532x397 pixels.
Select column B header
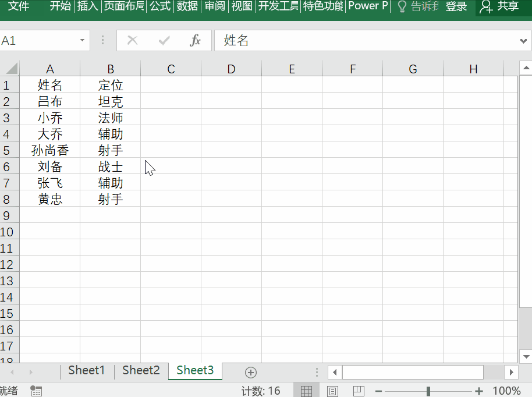coord(111,69)
